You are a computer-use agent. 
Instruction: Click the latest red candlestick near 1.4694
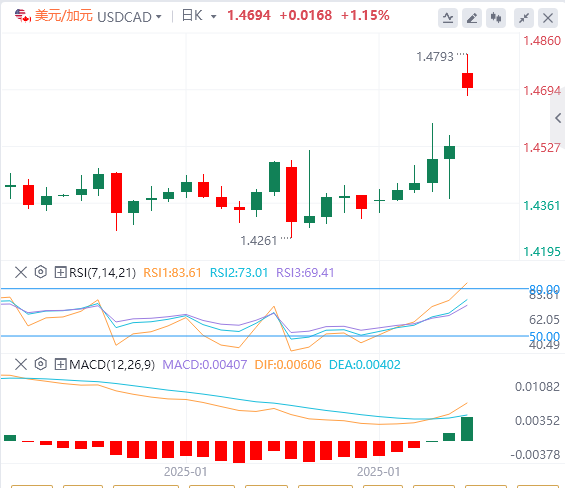pyautogui.click(x=467, y=80)
